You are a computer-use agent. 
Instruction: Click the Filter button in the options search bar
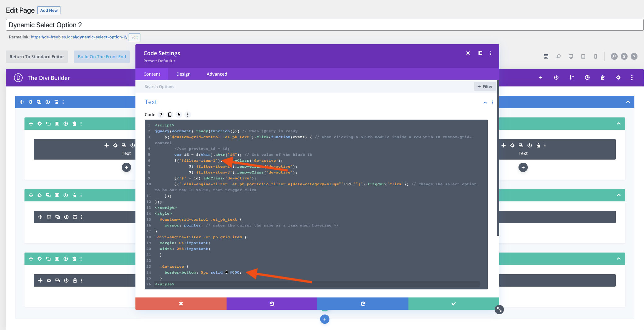(485, 86)
